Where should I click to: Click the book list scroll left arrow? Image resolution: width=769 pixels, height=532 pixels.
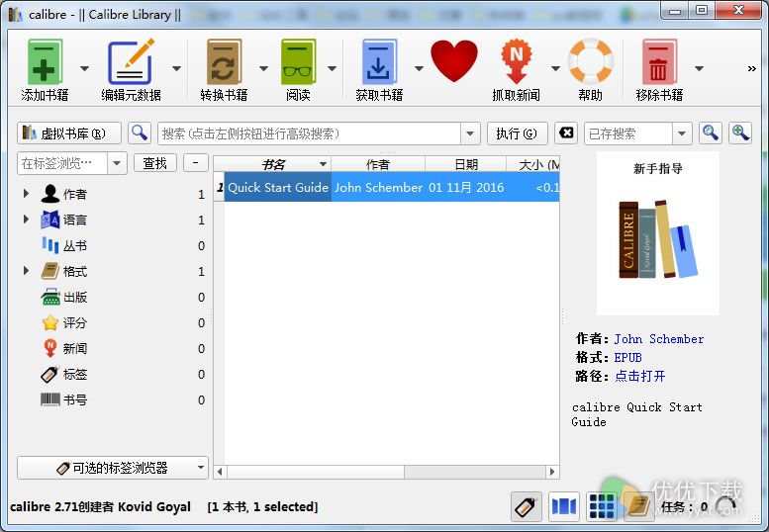point(220,472)
